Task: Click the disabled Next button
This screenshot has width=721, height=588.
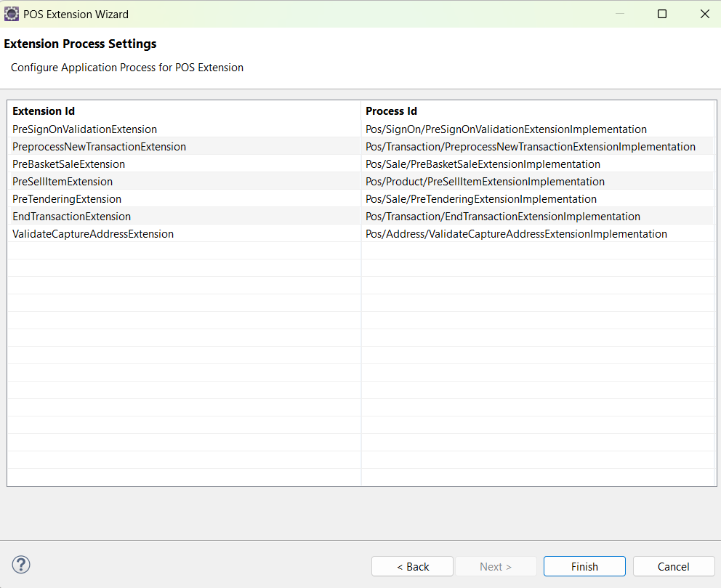Action: [496, 566]
